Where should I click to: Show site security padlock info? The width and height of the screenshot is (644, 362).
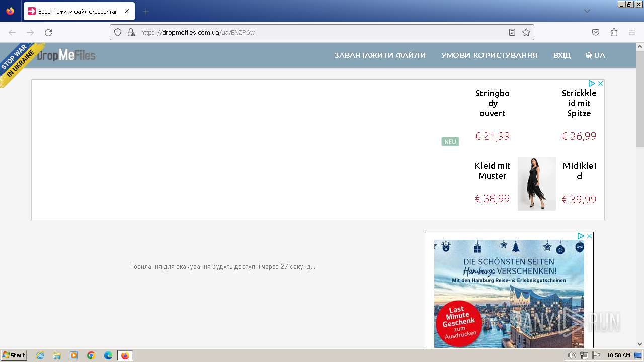[131, 32]
